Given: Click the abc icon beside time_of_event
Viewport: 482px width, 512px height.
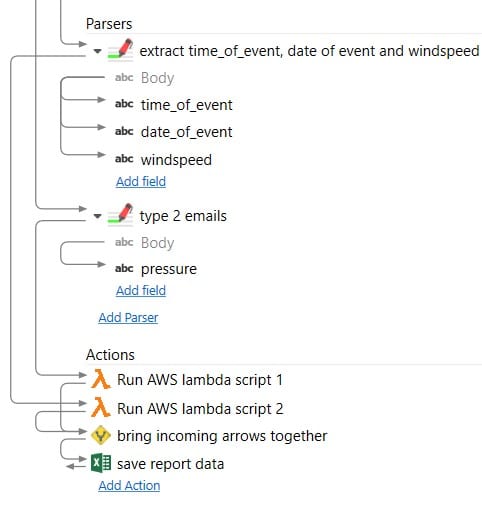Looking at the screenshot, I should click(x=124, y=104).
